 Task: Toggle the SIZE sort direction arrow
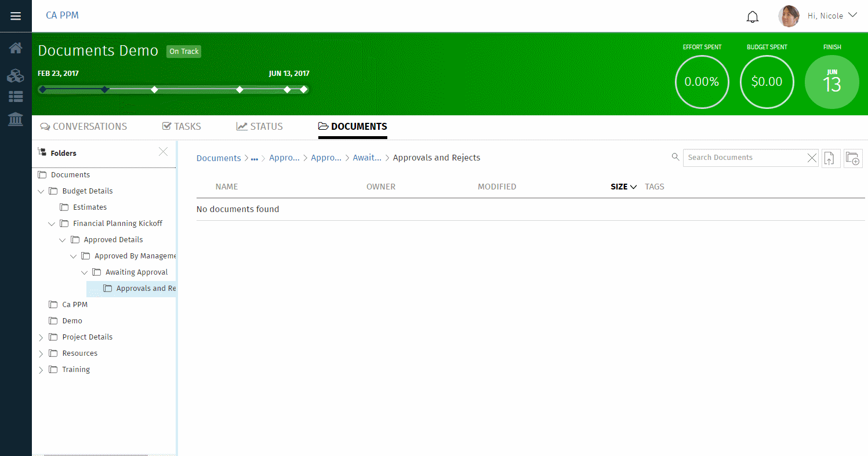633,187
